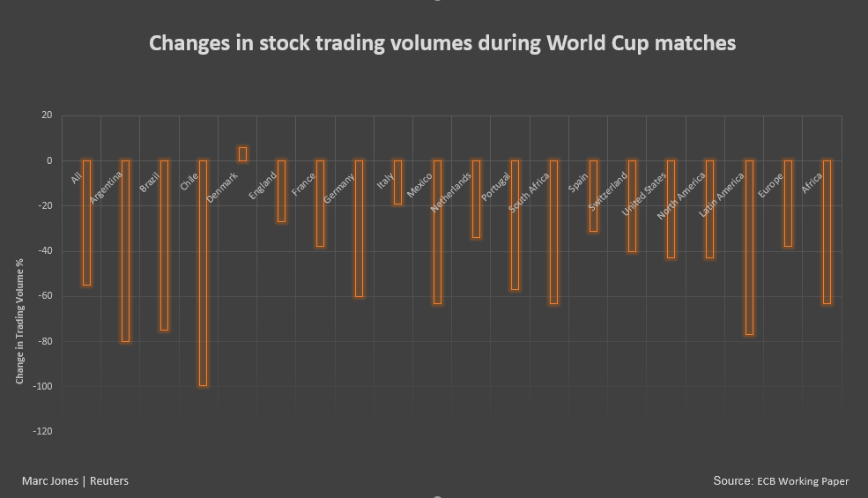The image size is (868, 498).
Task: Click the vertical axis title label
Action: click(x=20, y=322)
